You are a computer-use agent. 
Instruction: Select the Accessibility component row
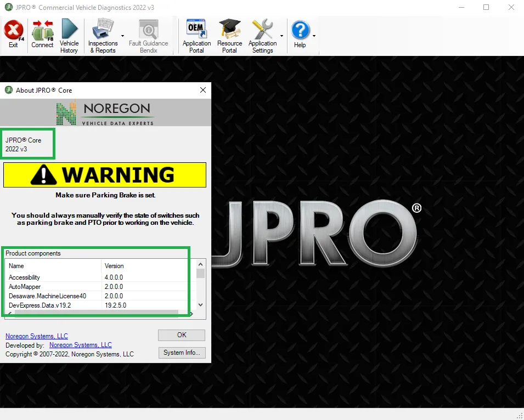coord(100,277)
